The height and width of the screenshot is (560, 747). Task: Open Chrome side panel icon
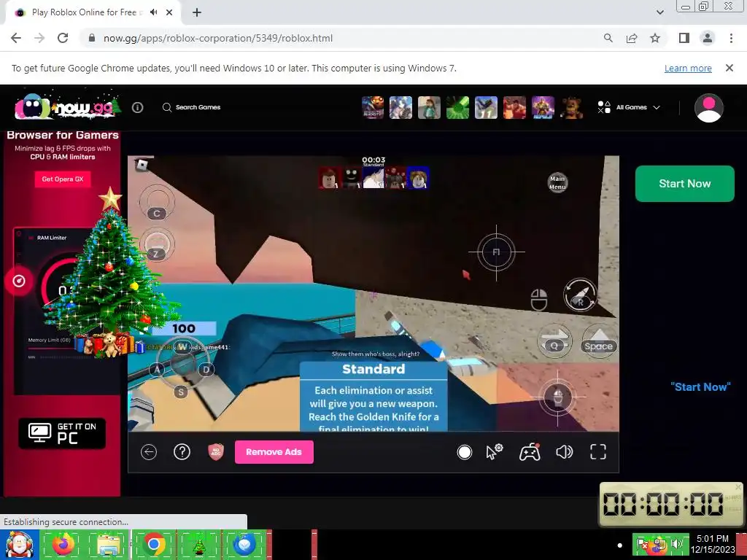(684, 38)
